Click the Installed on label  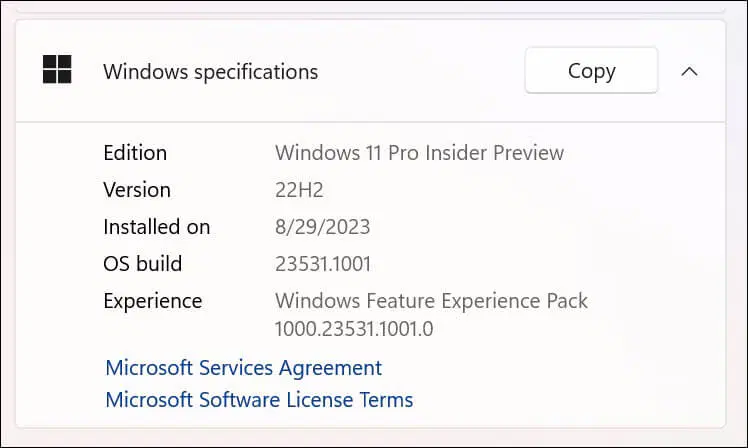pos(156,227)
